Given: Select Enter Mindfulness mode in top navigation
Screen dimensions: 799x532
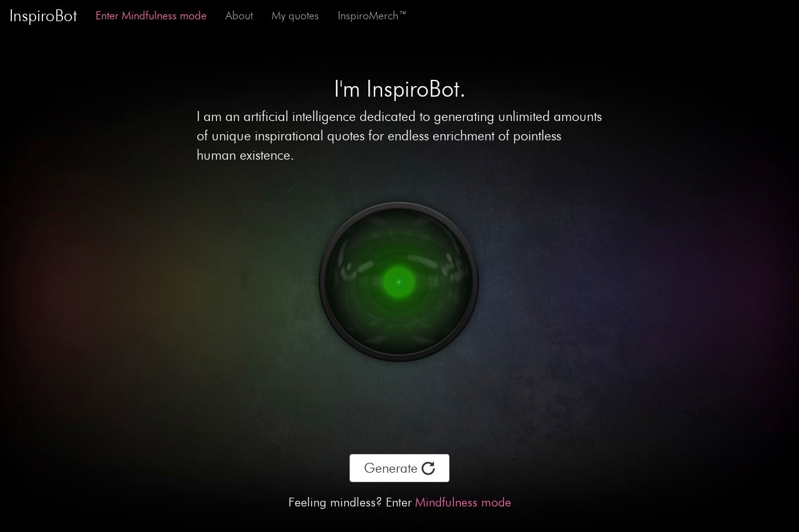Looking at the screenshot, I should 151,16.
